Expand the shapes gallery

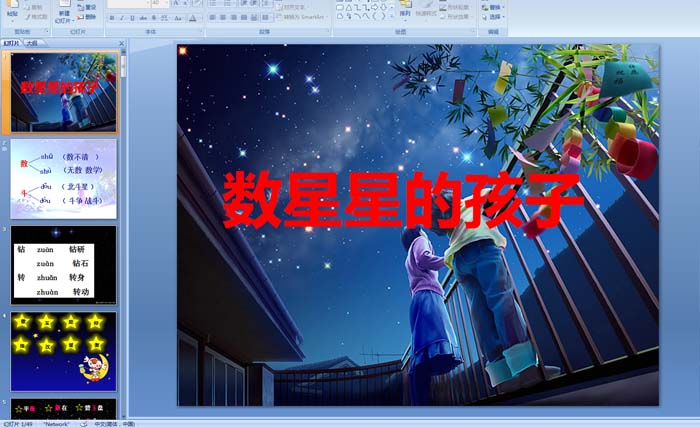[392, 17]
